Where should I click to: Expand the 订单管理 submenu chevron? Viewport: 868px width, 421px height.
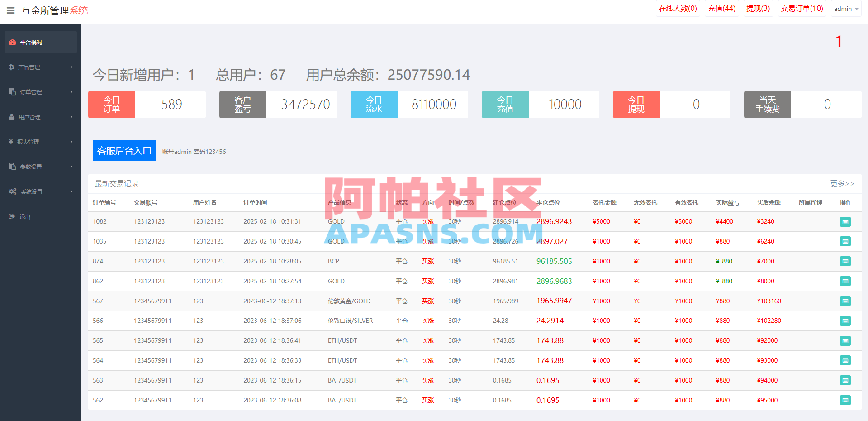click(71, 91)
